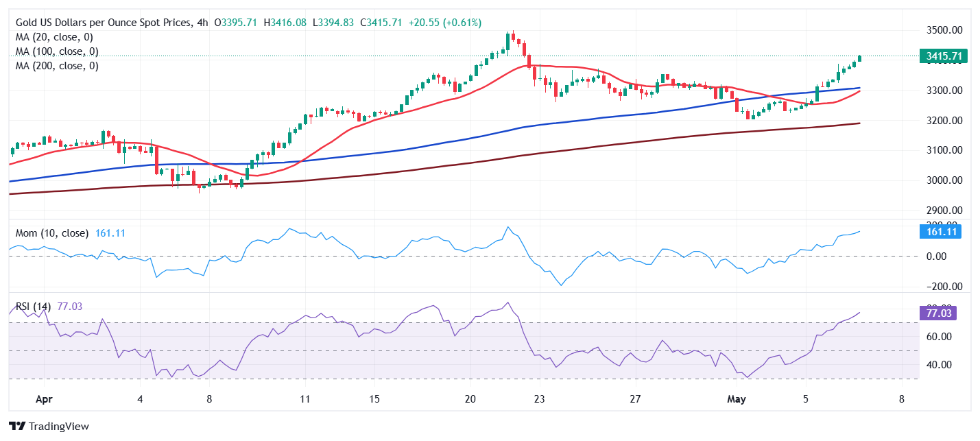
Task: Click the 15 date marker on time axis
Action: (374, 398)
